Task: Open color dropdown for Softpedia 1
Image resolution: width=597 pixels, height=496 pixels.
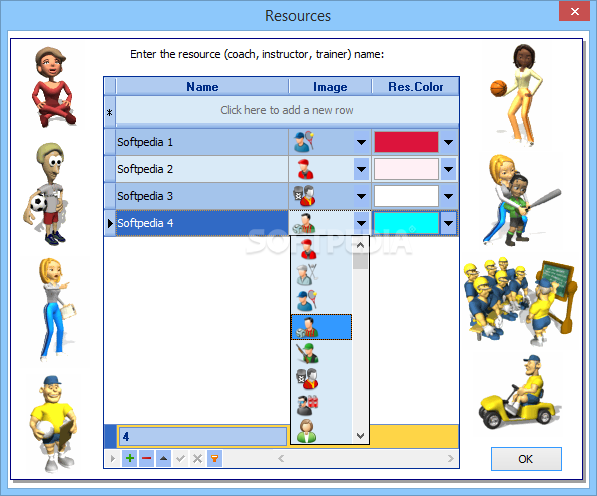Action: coord(449,142)
